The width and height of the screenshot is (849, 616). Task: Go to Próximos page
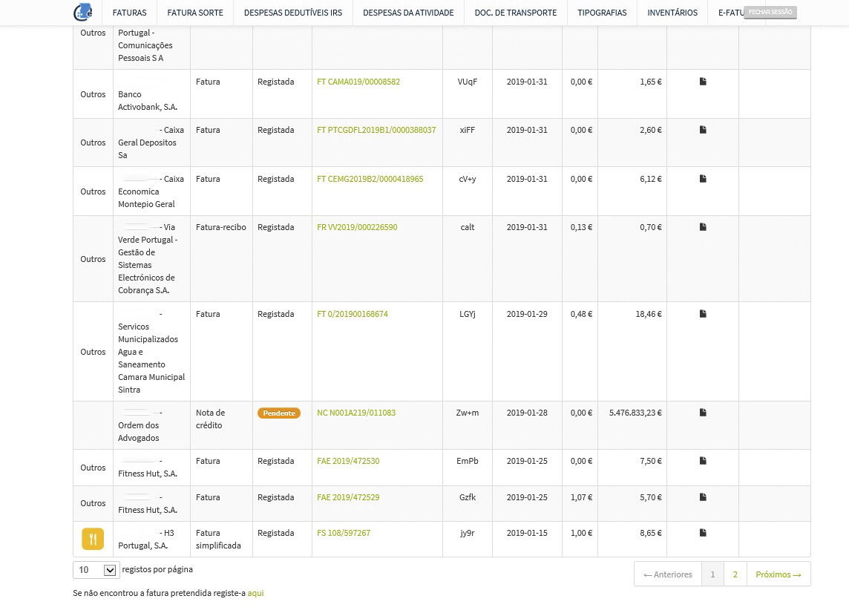tap(778, 574)
